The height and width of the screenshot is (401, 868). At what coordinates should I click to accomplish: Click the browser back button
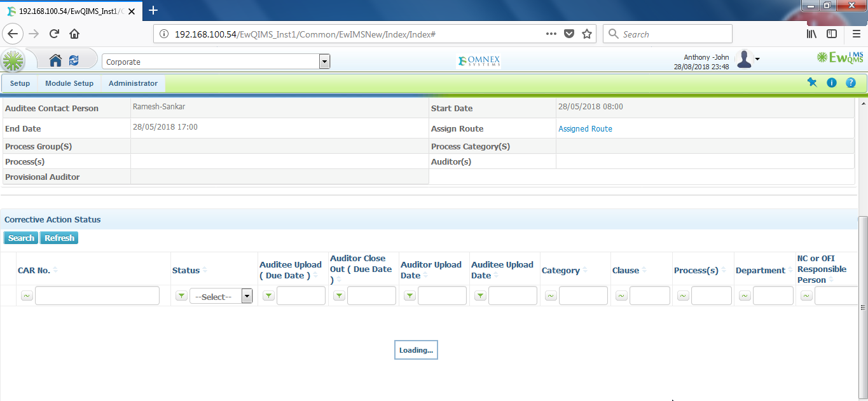pos(13,34)
